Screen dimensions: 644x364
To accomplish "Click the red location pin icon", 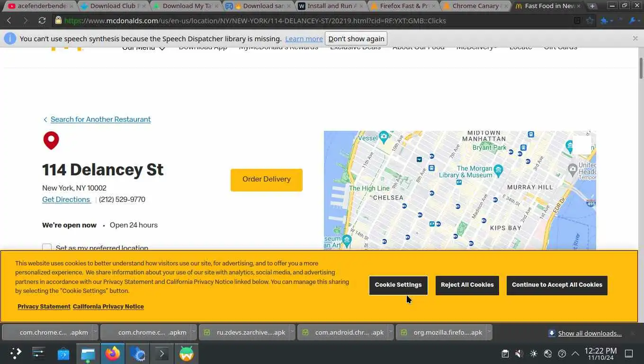I will point(51,140).
